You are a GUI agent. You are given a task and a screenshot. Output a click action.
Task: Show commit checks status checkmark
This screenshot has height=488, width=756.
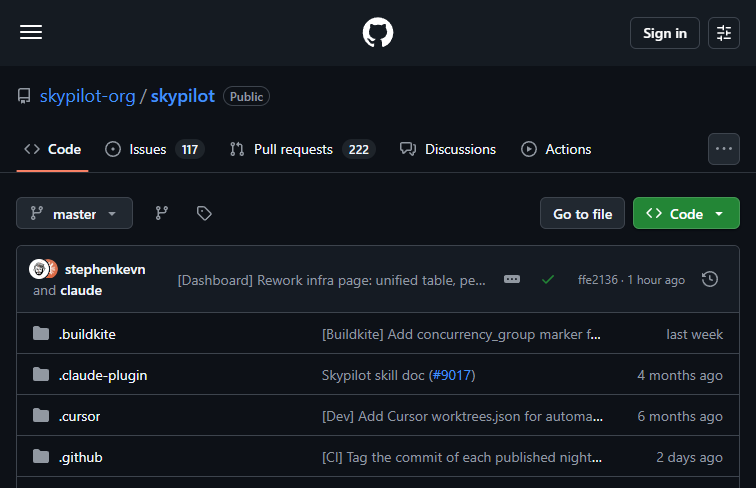pyautogui.click(x=548, y=280)
